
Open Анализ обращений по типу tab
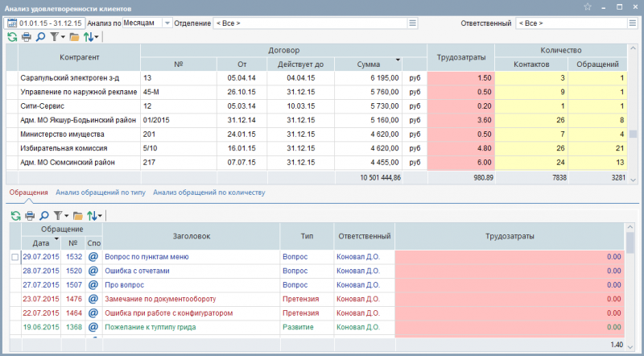click(101, 192)
